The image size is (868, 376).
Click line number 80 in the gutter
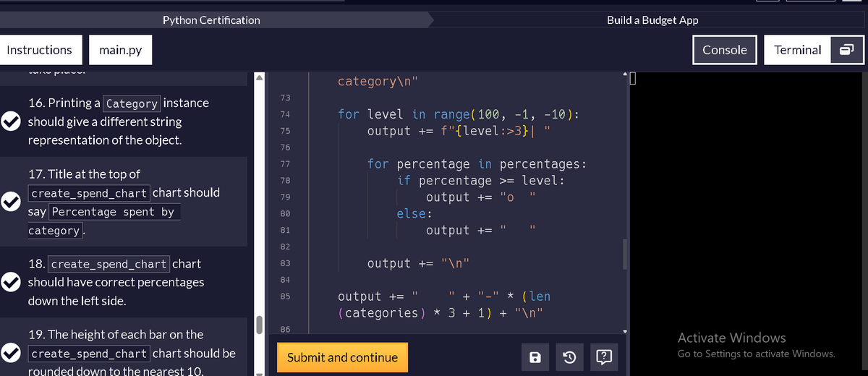point(284,213)
